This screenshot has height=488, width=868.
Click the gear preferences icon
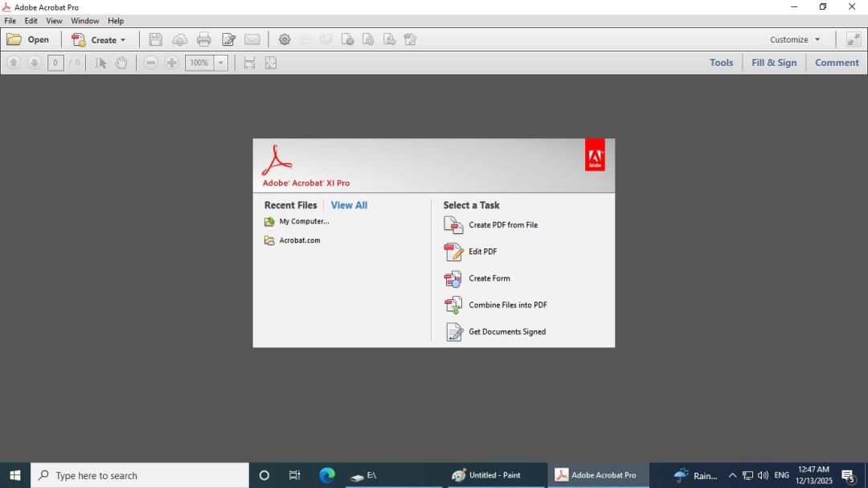tap(285, 39)
